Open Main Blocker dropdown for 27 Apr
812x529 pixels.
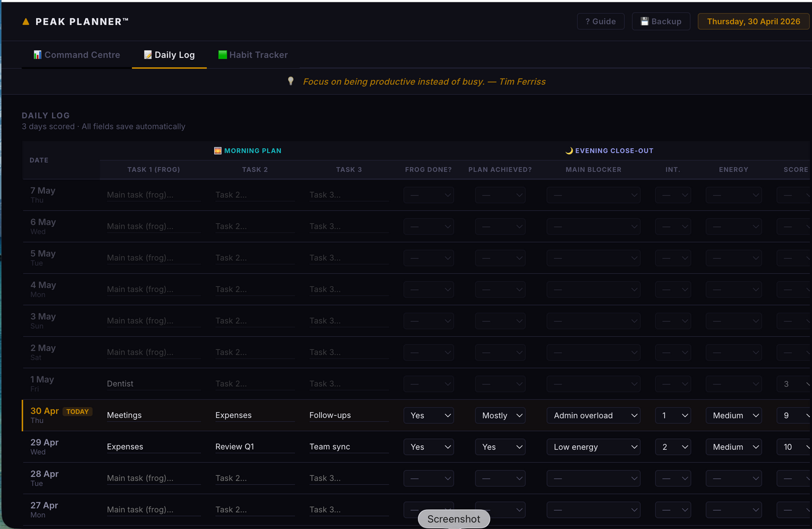[x=593, y=510]
